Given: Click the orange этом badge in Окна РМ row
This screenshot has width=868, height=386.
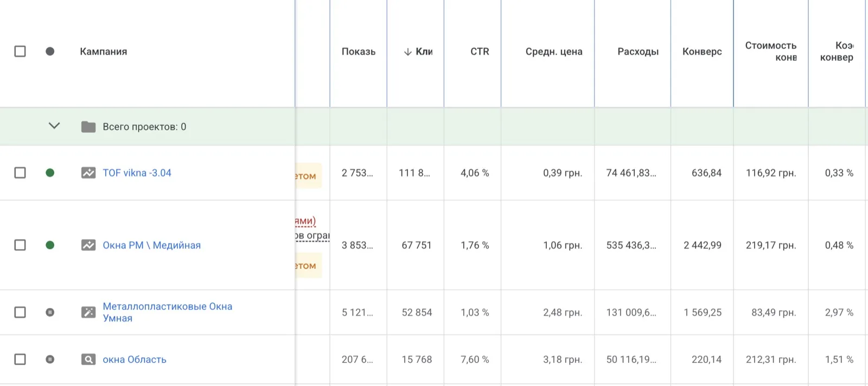Looking at the screenshot, I should (x=309, y=266).
